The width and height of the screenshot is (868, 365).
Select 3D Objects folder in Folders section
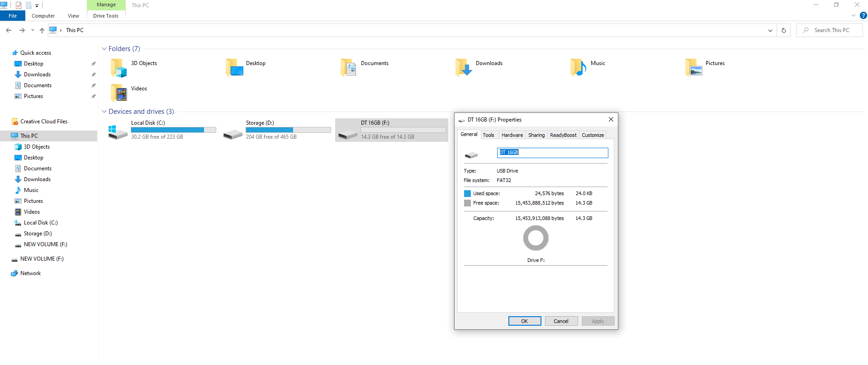pos(134,67)
